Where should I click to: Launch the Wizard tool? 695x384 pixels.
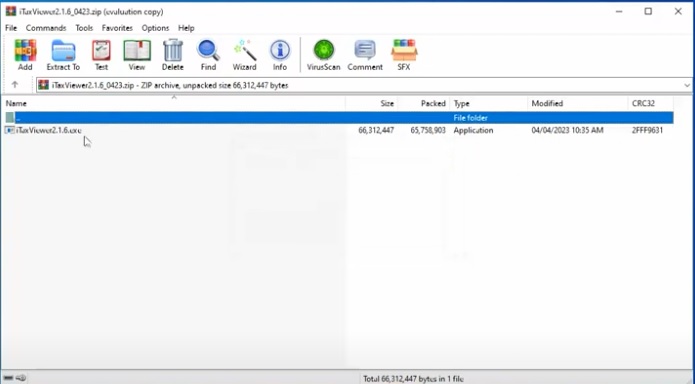[x=244, y=55]
